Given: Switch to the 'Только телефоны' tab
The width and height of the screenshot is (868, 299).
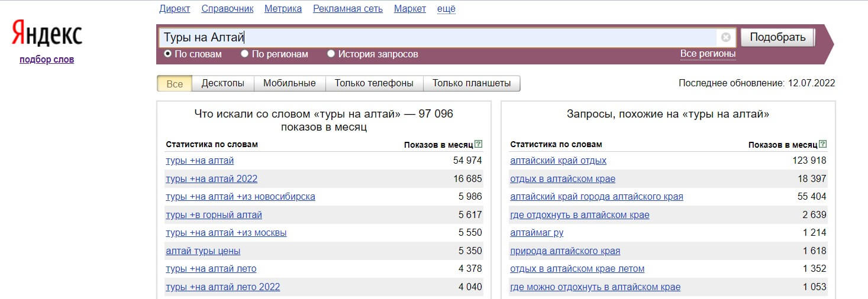Looking at the screenshot, I should coord(374,83).
